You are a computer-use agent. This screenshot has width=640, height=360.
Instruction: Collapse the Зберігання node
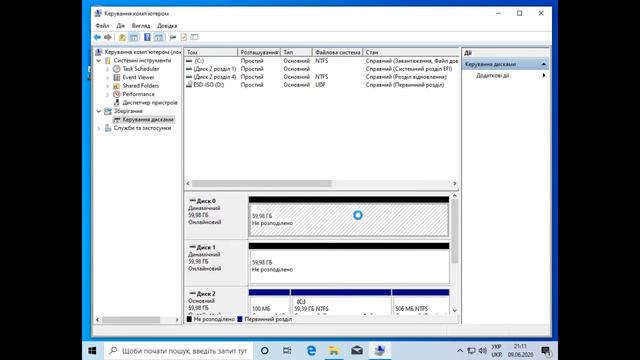coord(99,111)
